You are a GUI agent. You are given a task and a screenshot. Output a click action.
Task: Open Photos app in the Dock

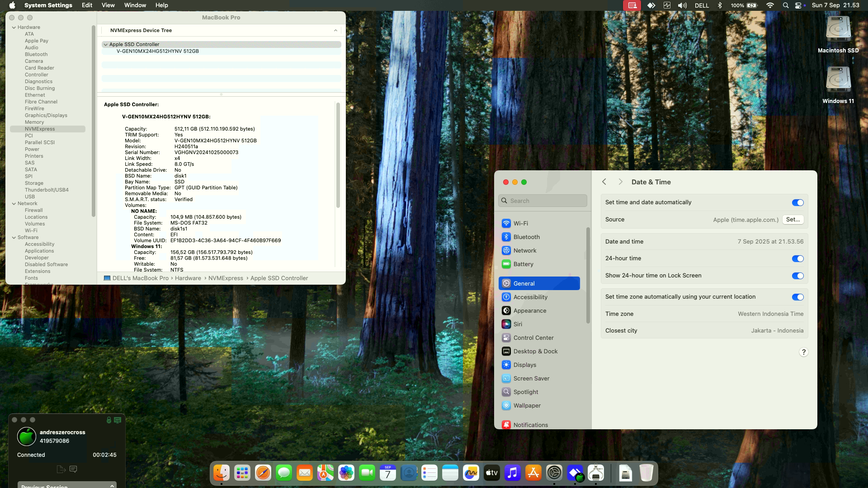(x=346, y=473)
